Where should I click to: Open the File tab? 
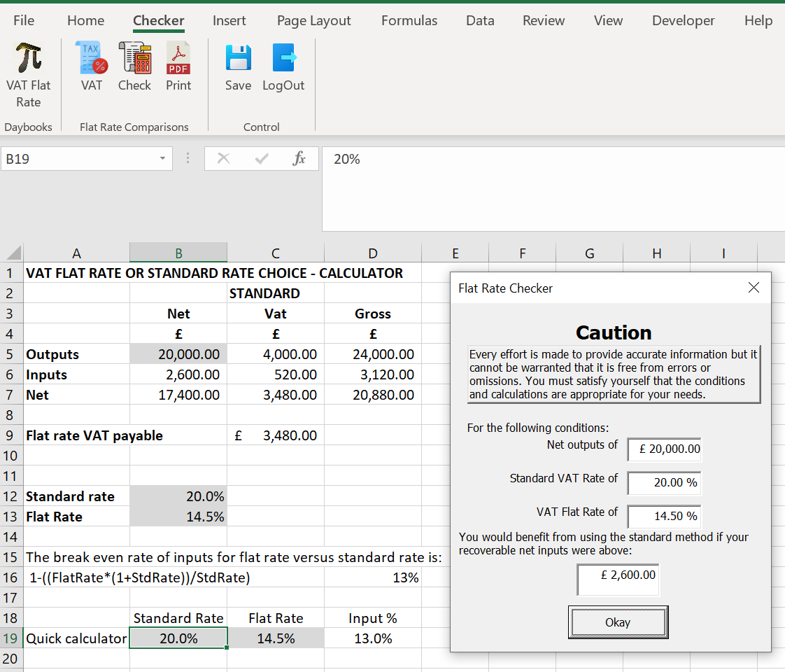click(x=24, y=20)
